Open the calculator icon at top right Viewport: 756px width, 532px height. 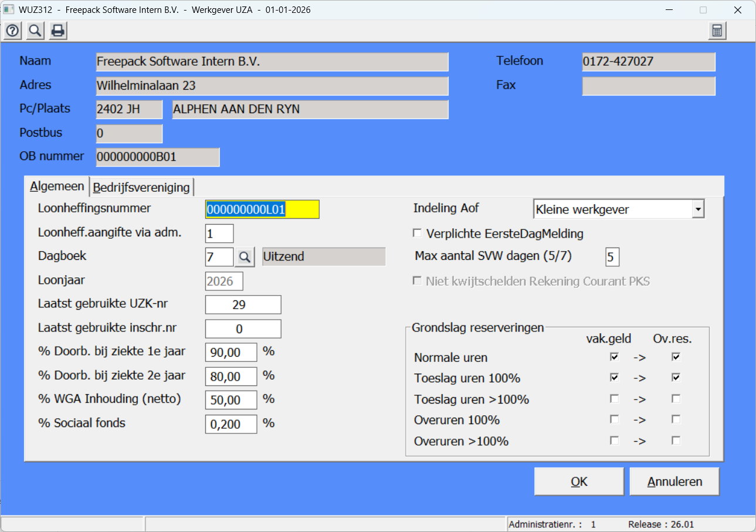pyautogui.click(x=717, y=31)
